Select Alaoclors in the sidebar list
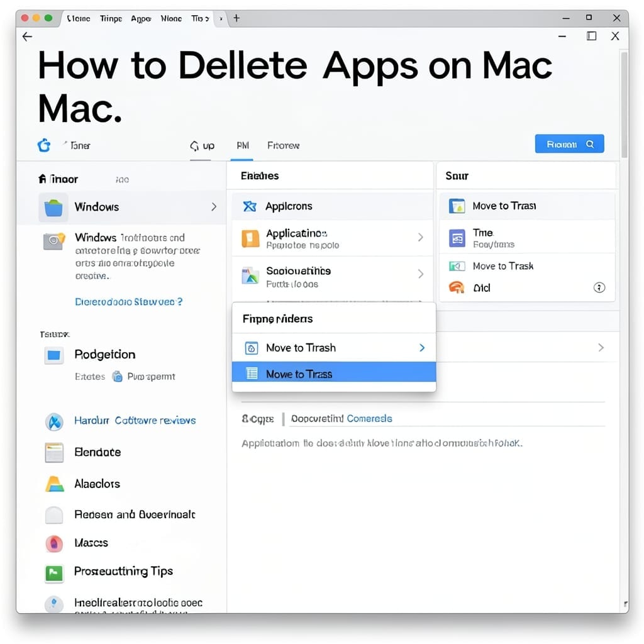This screenshot has height=644, width=644. (x=97, y=484)
